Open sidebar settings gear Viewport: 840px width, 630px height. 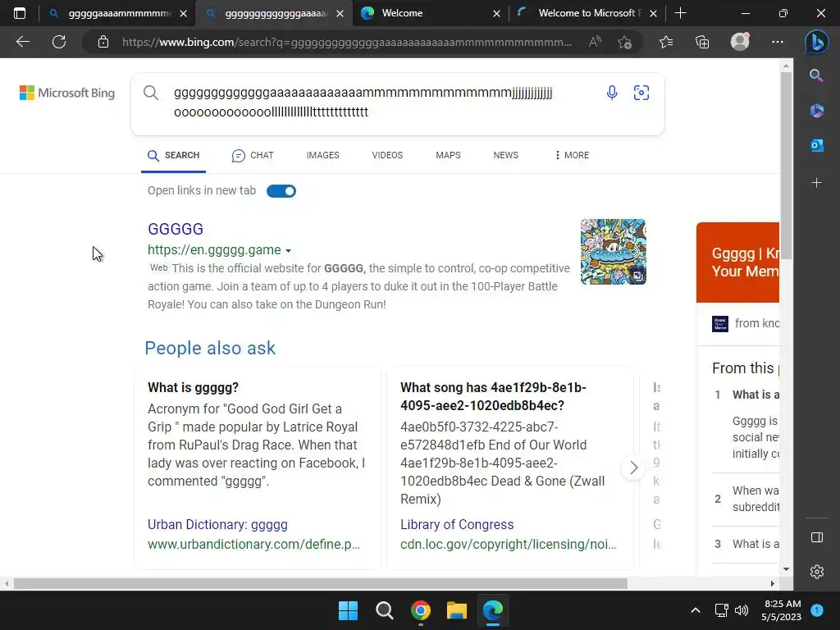(x=816, y=572)
